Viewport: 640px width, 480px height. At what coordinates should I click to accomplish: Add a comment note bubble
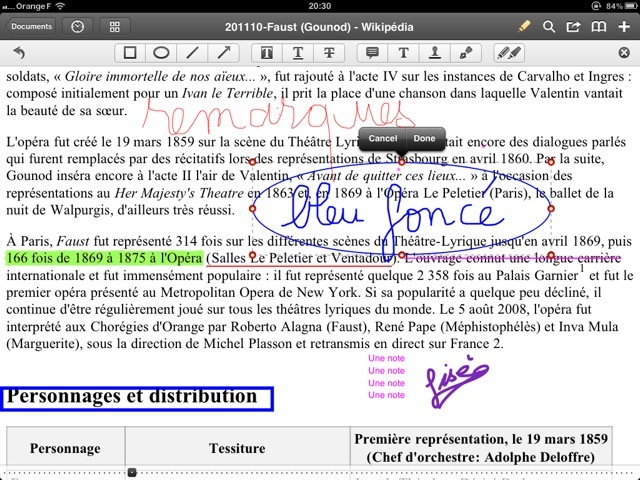point(373,52)
